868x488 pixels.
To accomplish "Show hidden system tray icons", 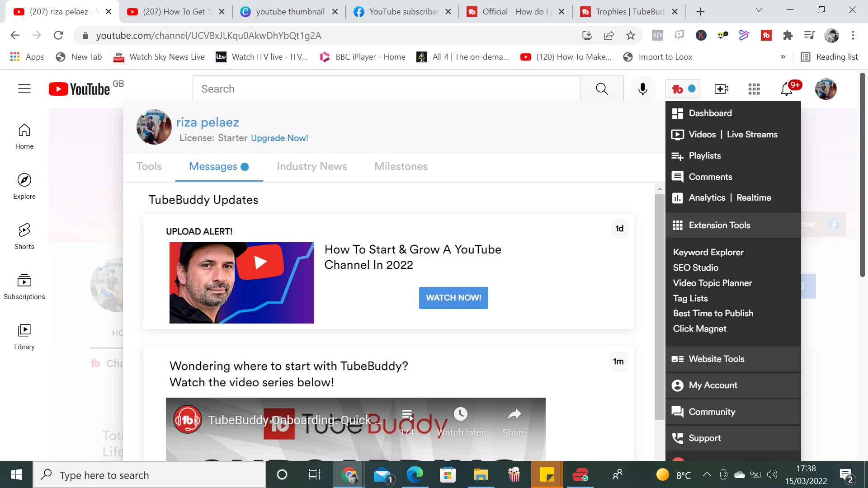I will click(707, 474).
